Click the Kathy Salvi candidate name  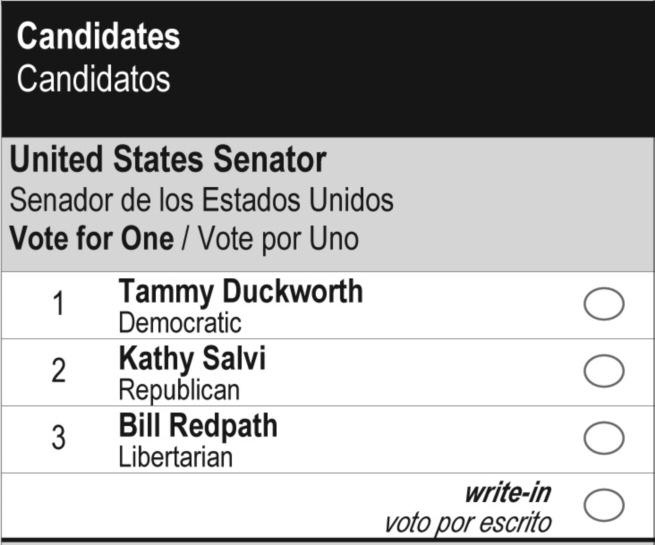pyautogui.click(x=192, y=359)
